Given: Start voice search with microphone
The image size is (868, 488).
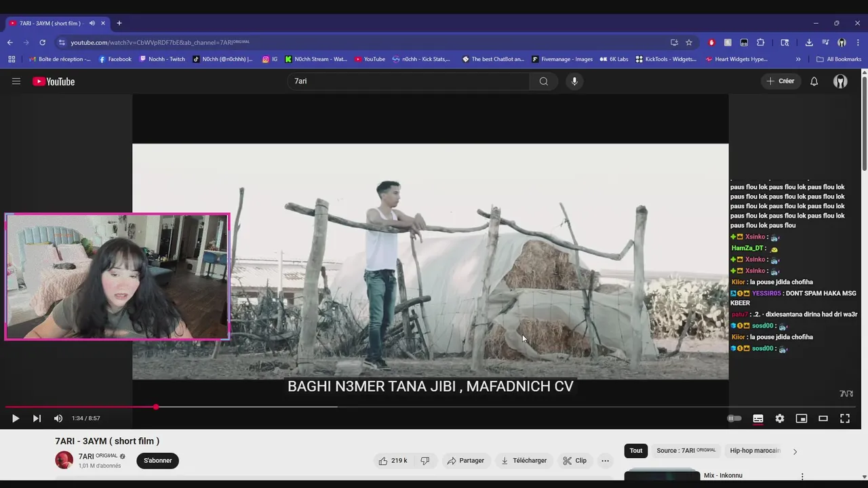Looking at the screenshot, I should (x=574, y=81).
